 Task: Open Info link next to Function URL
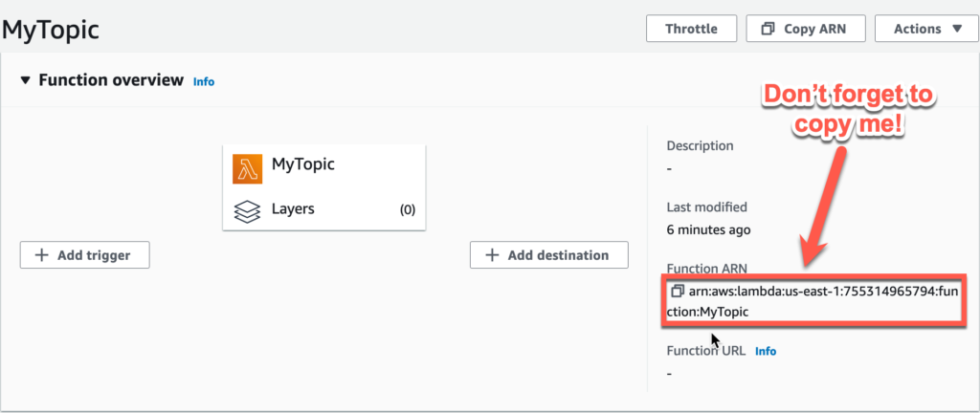tap(766, 351)
